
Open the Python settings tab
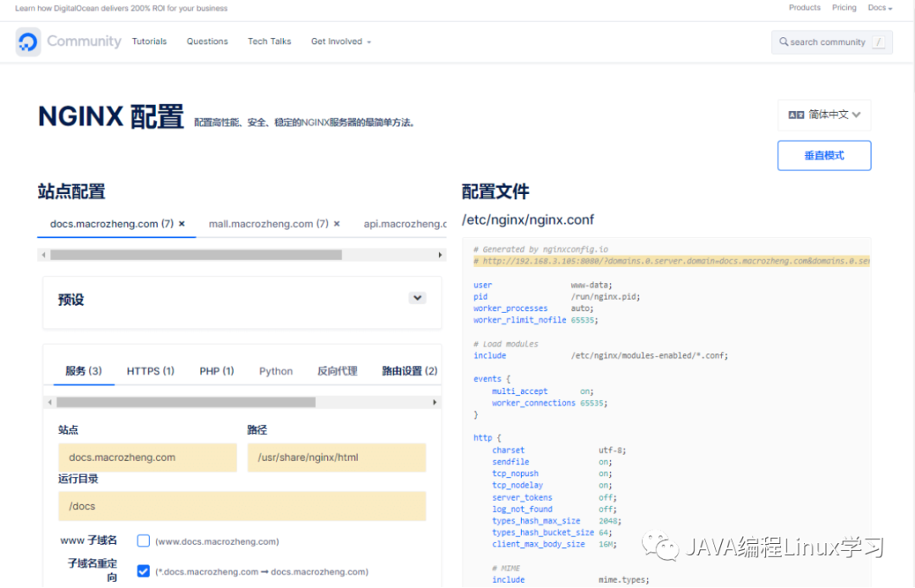(276, 371)
